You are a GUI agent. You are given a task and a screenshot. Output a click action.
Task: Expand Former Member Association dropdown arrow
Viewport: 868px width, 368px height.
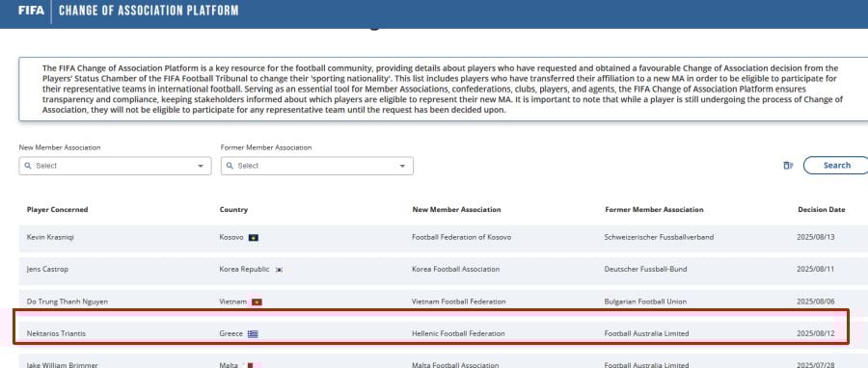tap(402, 166)
